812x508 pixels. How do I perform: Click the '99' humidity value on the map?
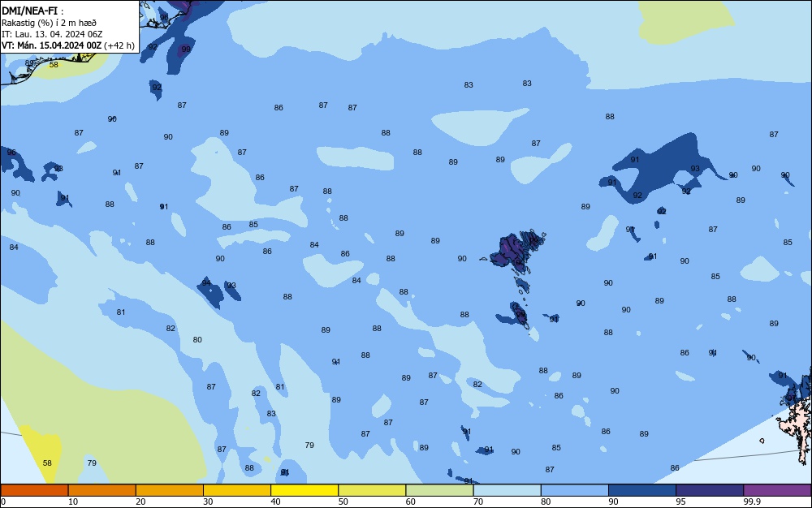click(186, 50)
